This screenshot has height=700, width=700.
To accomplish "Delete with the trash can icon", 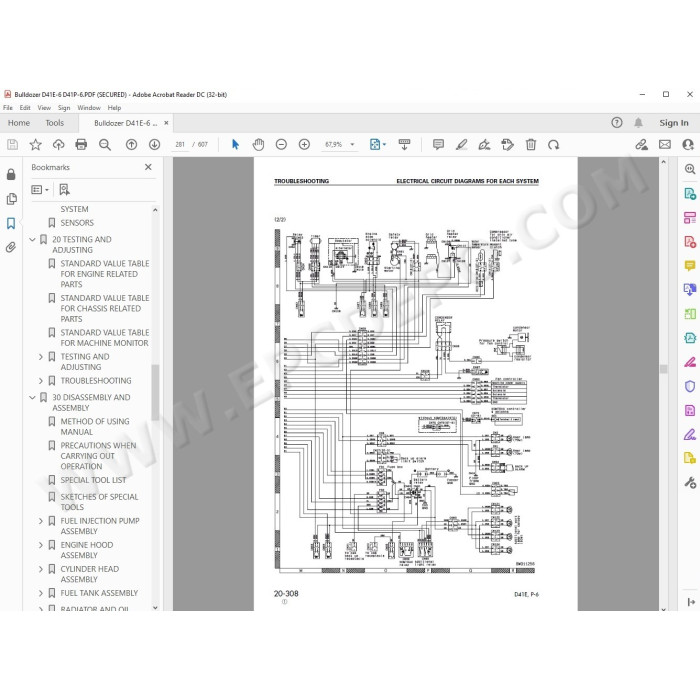I will (531, 145).
